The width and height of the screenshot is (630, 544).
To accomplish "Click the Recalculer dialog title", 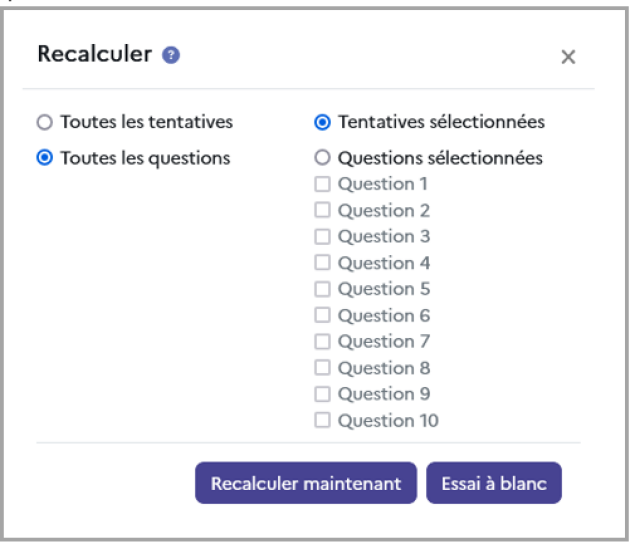I will click(x=94, y=54).
